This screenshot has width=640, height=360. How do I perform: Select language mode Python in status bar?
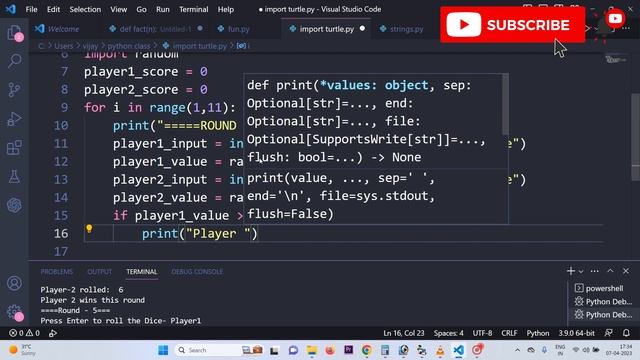click(x=538, y=333)
